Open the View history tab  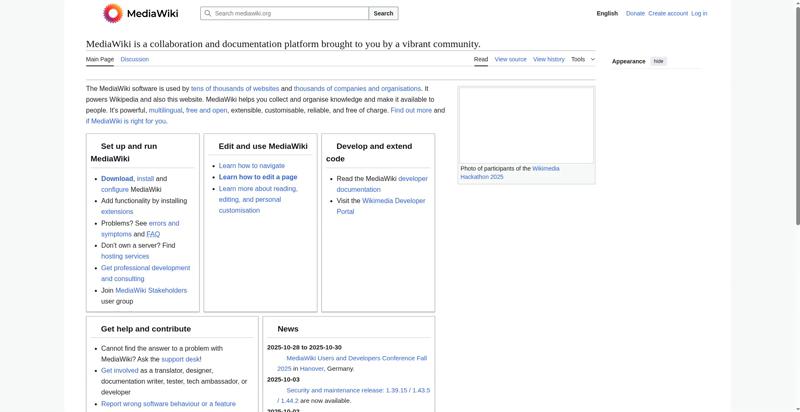[x=548, y=59]
